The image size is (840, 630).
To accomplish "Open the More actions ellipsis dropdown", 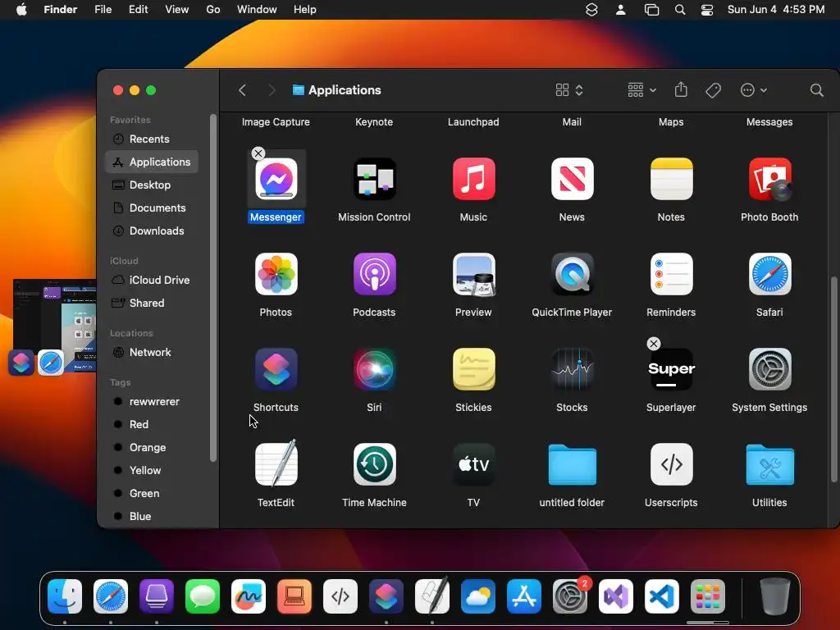I will click(x=753, y=90).
